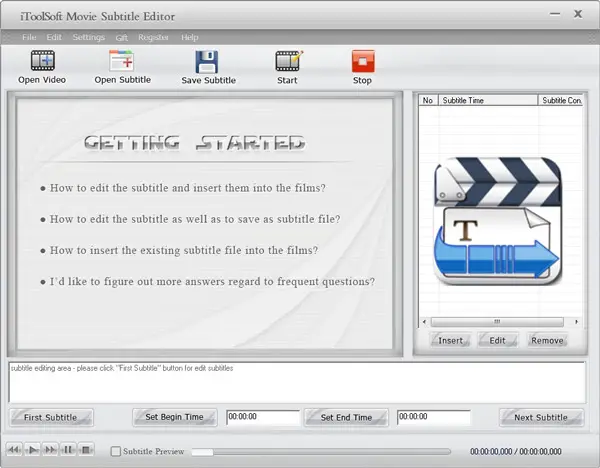Fast forward with the playback control
The image size is (600, 468).
tap(50, 450)
